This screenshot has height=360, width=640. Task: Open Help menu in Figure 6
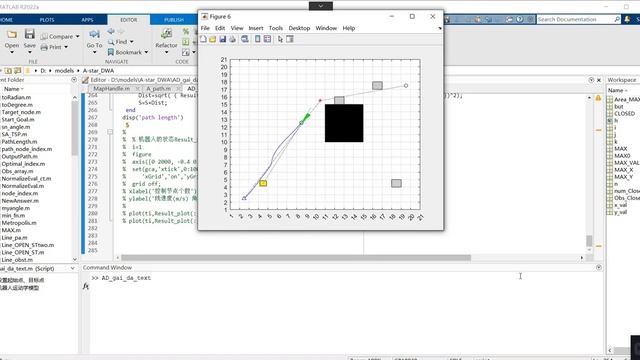point(349,28)
